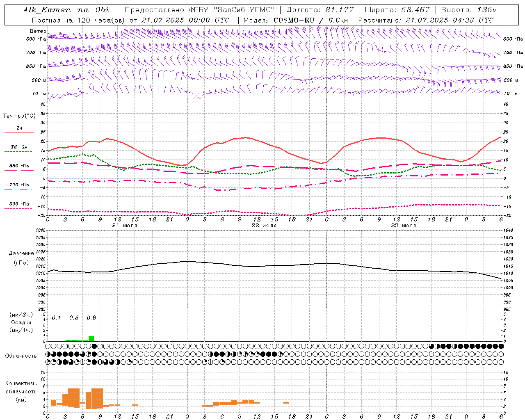Viewport: 525px width, 420px height.
Task: Click the 850 гПа temperature legend entry
Action: click(19, 166)
